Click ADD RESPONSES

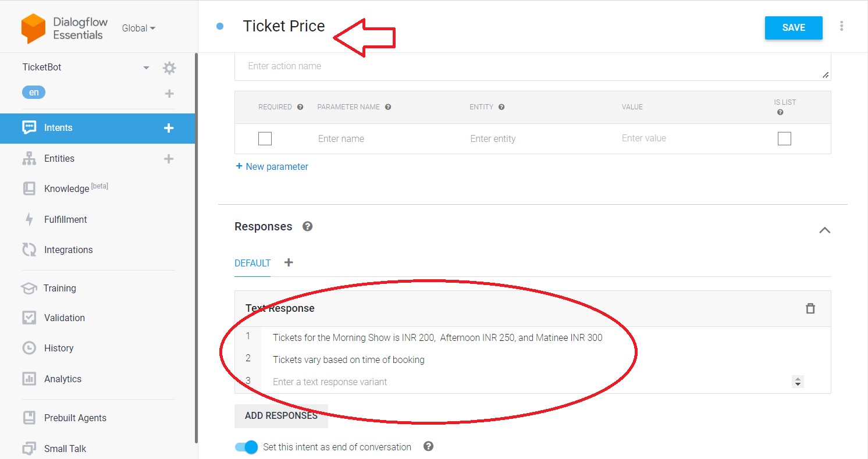(281, 416)
